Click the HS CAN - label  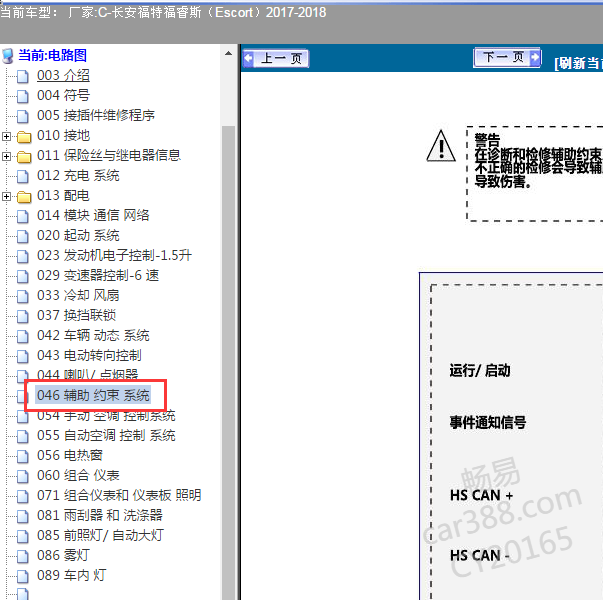480,556
